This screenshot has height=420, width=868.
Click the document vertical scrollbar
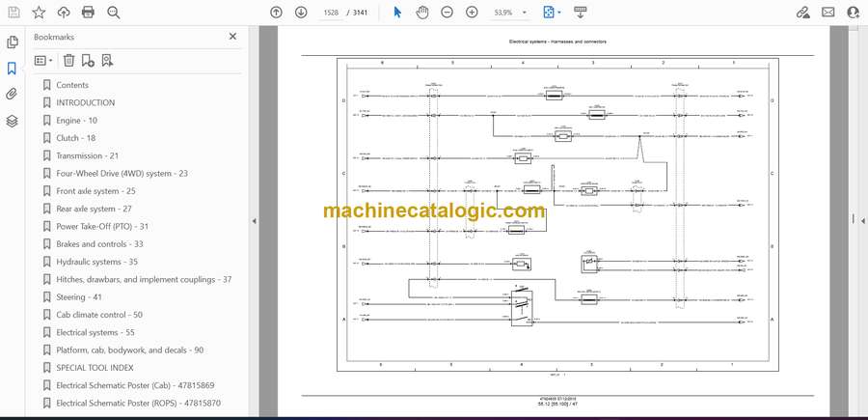pyautogui.click(x=854, y=219)
